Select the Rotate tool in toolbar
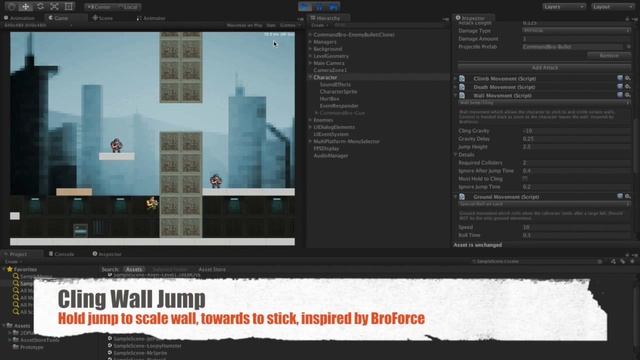The height and width of the screenshot is (360, 640). [40, 7]
